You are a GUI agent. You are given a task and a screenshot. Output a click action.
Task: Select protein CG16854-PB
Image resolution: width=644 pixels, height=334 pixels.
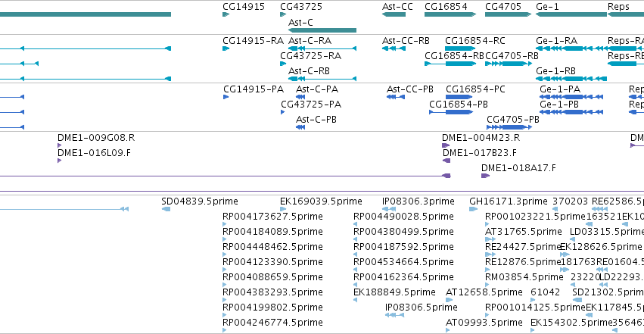(x=459, y=105)
